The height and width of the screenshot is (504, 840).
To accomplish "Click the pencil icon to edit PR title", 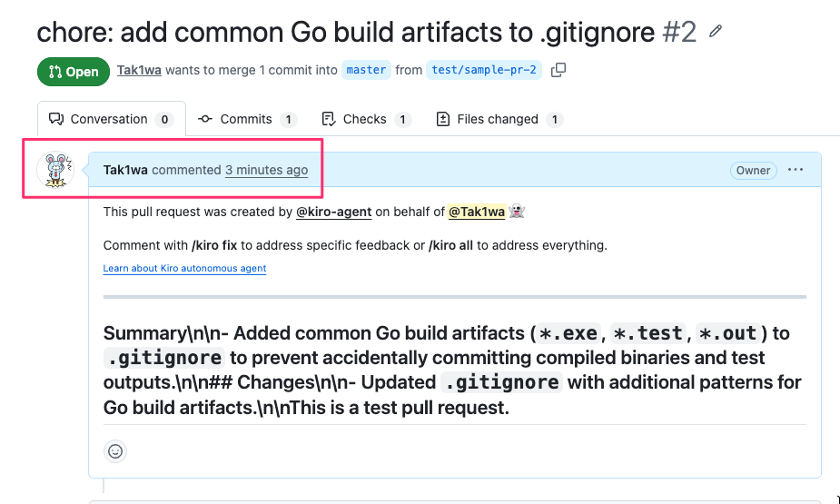I will (x=716, y=32).
